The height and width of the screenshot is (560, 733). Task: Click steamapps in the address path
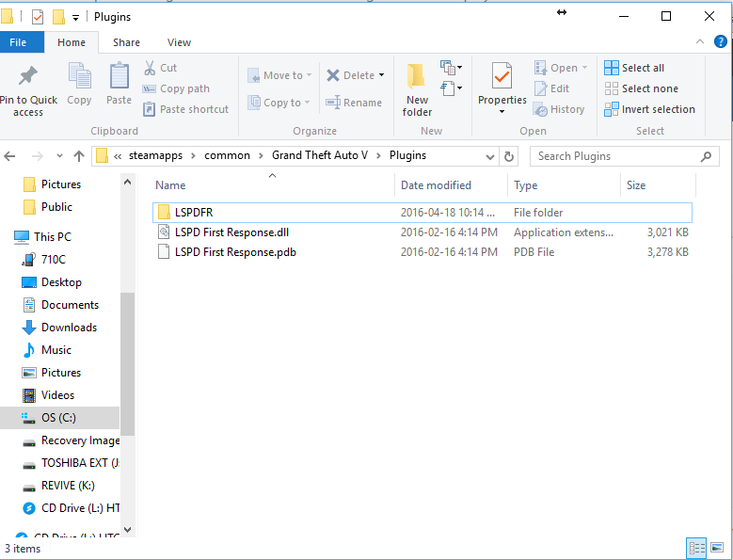point(155,155)
